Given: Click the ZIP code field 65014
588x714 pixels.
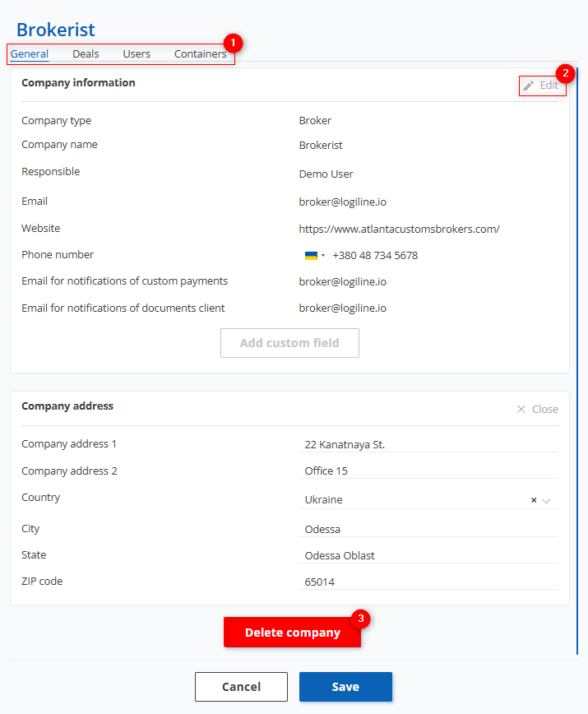Looking at the screenshot, I should tap(428, 582).
